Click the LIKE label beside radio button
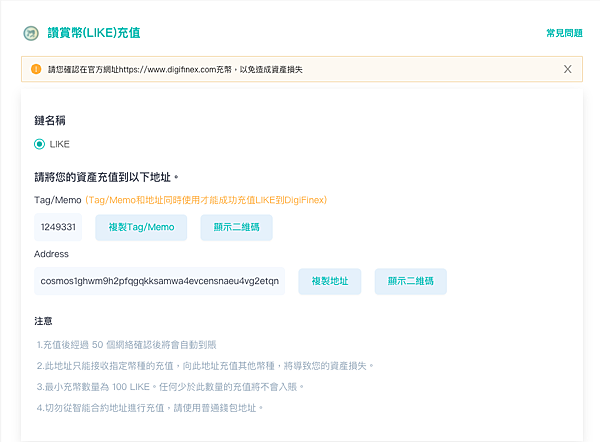600x442 pixels. [60, 144]
